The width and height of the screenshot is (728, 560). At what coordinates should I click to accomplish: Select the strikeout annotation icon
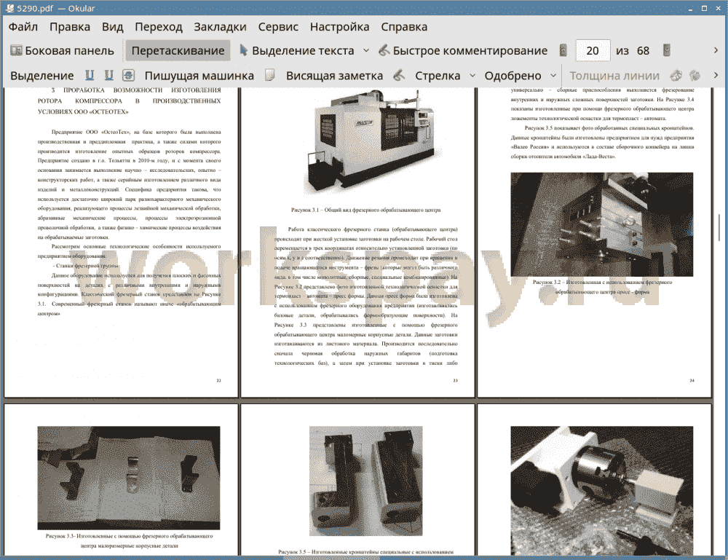pyautogui.click(x=128, y=75)
